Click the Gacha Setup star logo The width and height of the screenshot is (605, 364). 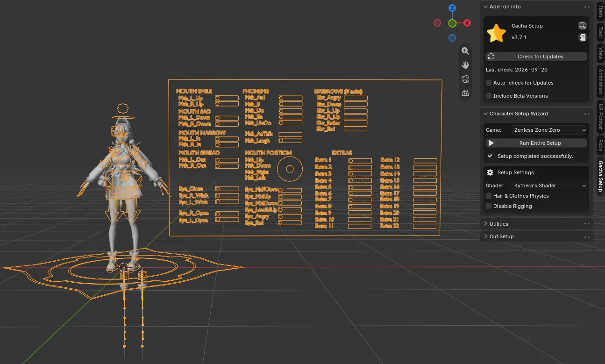(x=496, y=33)
